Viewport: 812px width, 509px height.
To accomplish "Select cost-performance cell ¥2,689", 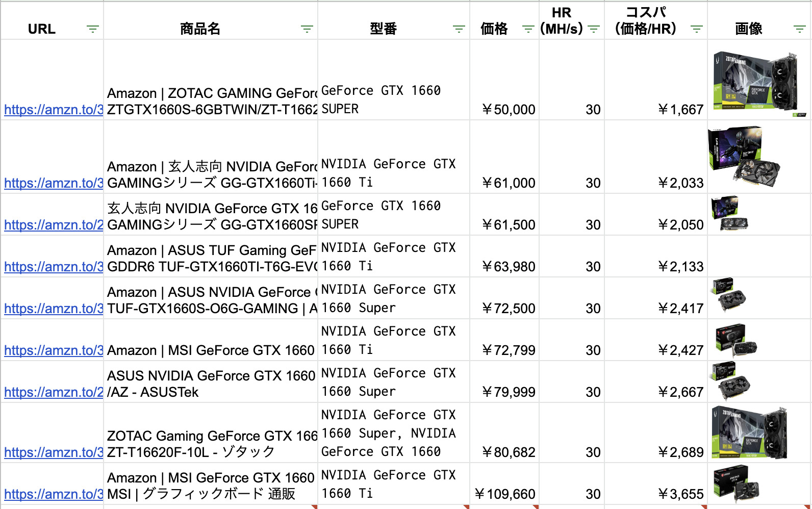I will [x=656, y=433].
